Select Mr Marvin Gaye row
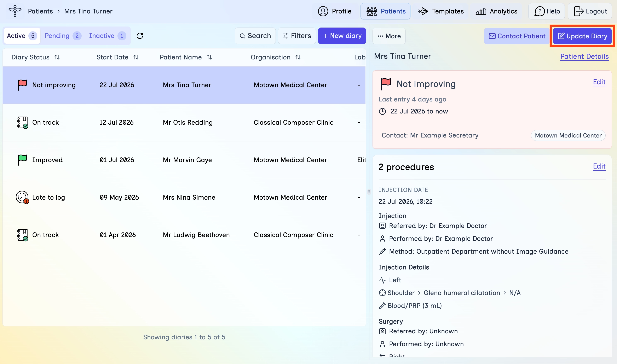617x364 pixels. pyautogui.click(x=184, y=160)
